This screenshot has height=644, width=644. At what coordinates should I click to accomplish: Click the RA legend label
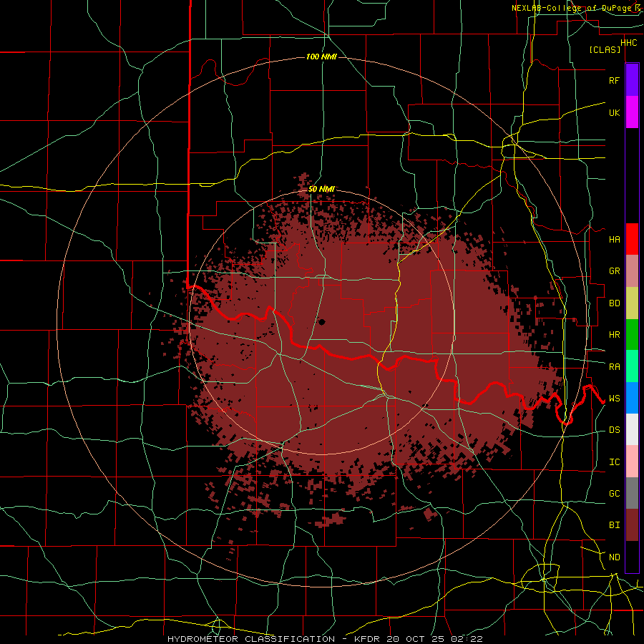pos(614,366)
